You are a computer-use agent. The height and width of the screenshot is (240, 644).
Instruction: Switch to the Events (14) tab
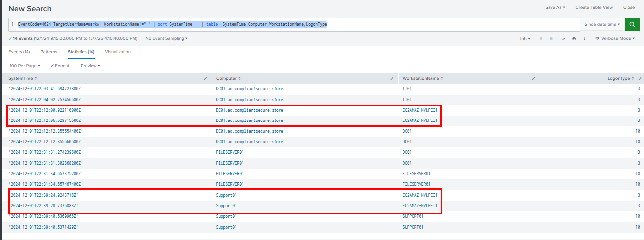click(x=19, y=52)
